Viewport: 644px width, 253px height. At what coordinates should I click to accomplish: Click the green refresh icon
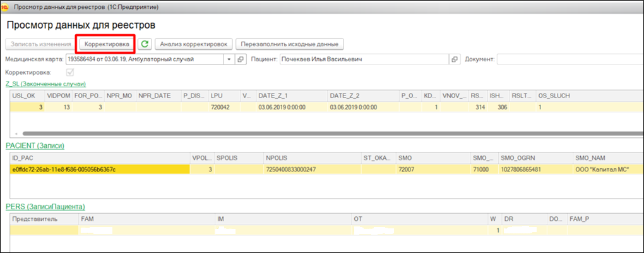point(145,44)
